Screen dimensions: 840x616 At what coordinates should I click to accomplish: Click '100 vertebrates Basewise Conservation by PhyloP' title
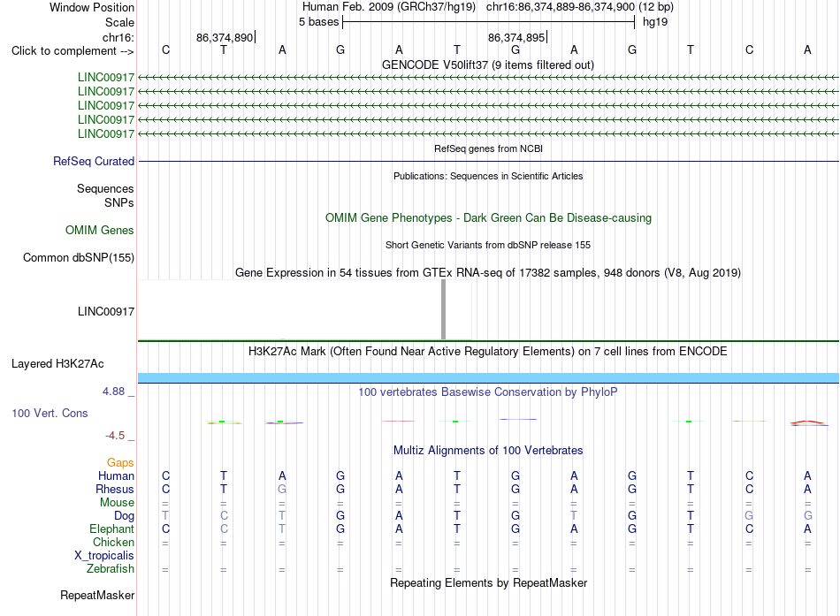488,392
